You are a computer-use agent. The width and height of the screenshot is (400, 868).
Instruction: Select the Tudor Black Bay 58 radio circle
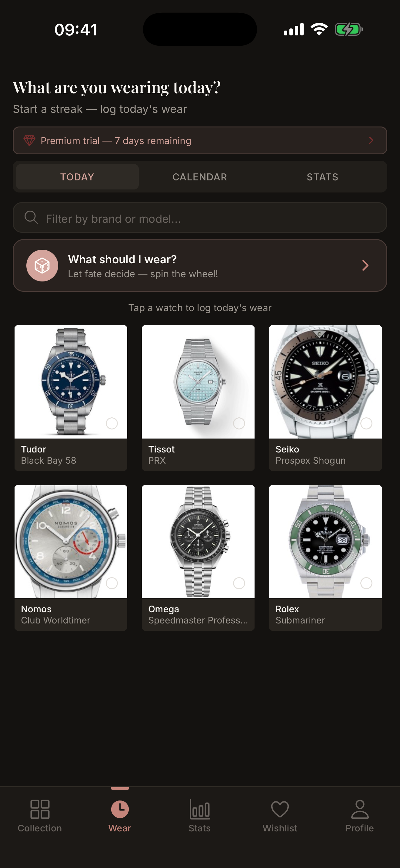pyautogui.click(x=112, y=423)
